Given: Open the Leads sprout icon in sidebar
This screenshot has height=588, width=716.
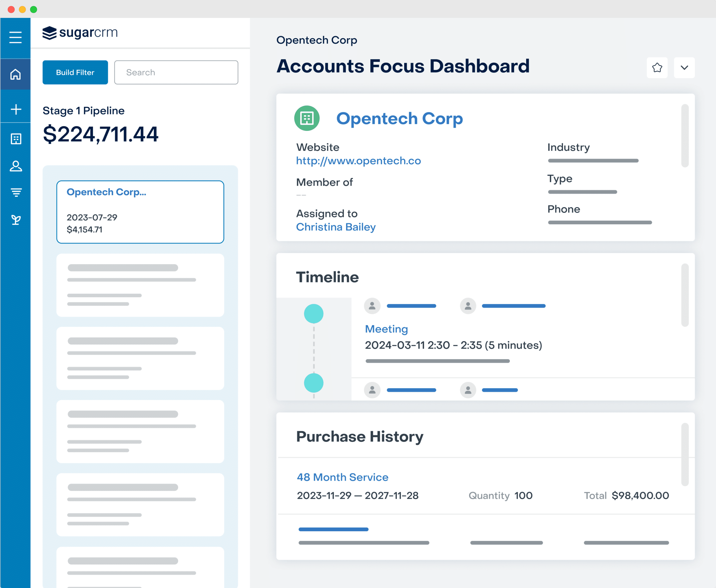Looking at the screenshot, I should [x=16, y=220].
